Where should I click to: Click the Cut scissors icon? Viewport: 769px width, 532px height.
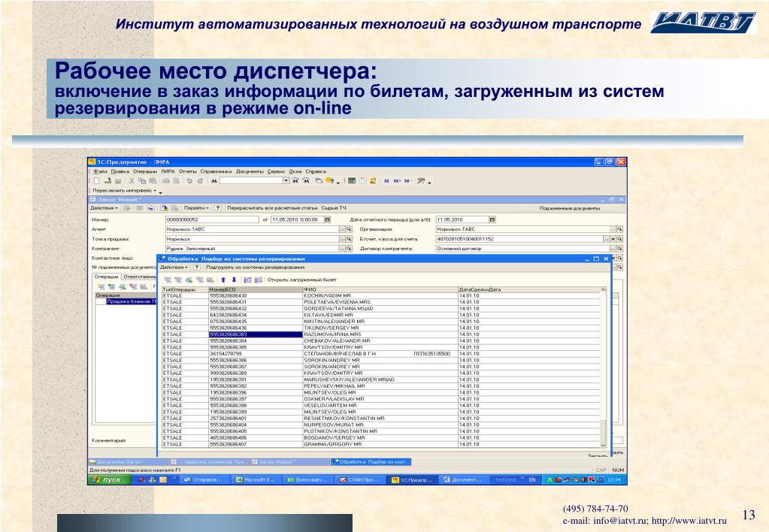coord(131,181)
